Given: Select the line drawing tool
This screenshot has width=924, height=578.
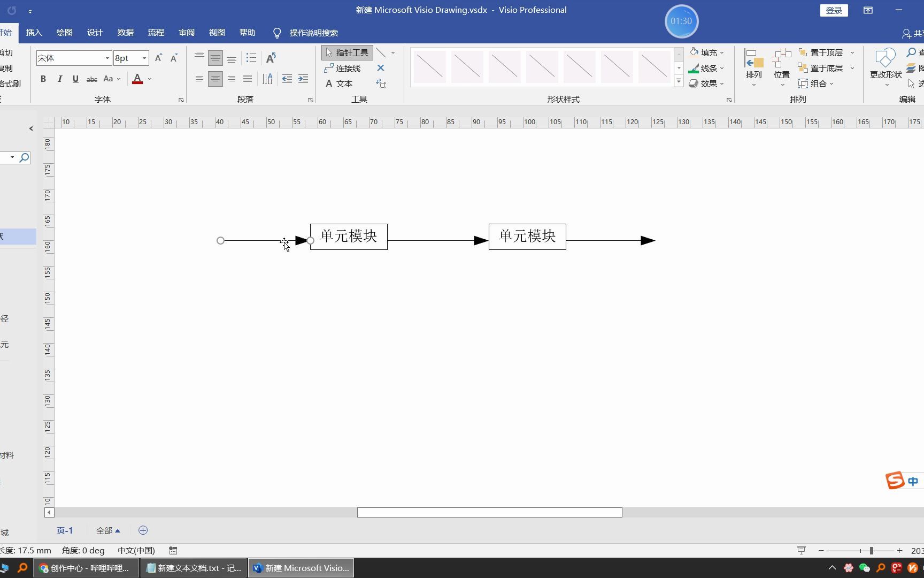Looking at the screenshot, I should pos(381,52).
